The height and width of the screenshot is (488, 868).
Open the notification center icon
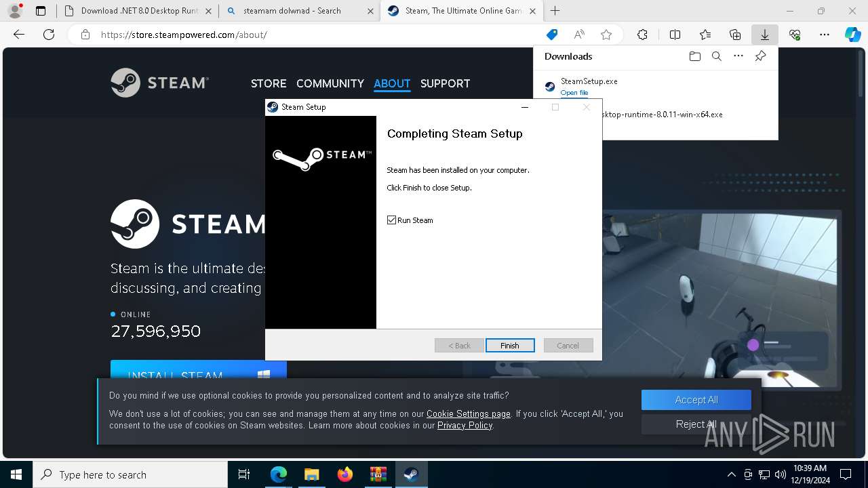point(846,474)
